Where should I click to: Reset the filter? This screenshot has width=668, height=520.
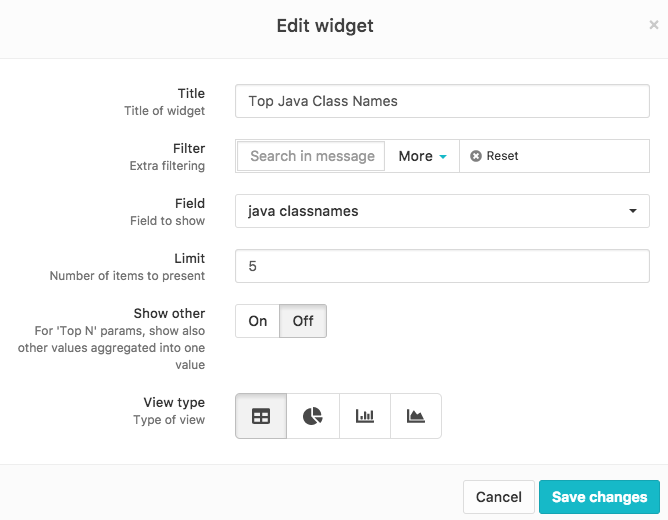coord(494,156)
